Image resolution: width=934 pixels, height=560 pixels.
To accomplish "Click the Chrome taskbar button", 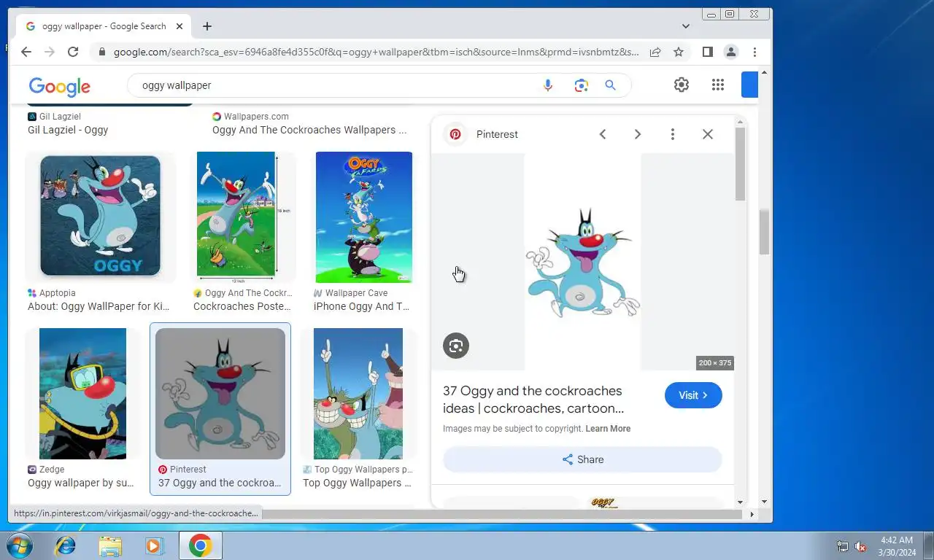I will (x=200, y=545).
